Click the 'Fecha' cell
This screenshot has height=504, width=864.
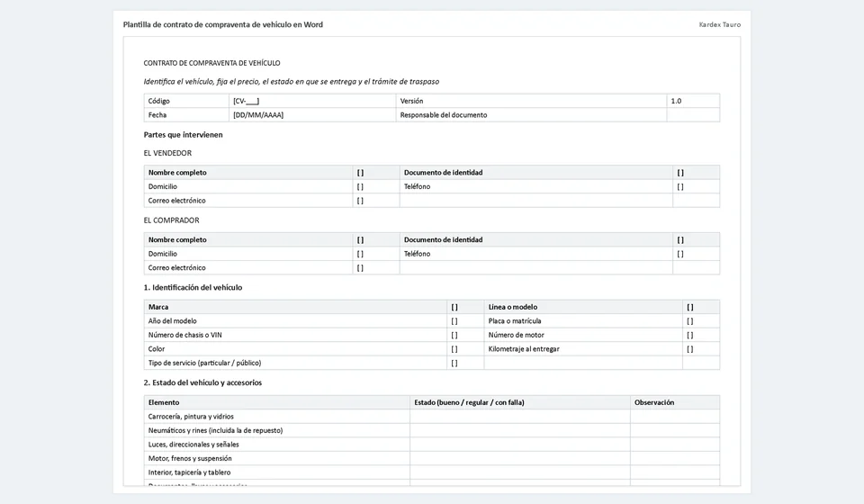click(187, 115)
